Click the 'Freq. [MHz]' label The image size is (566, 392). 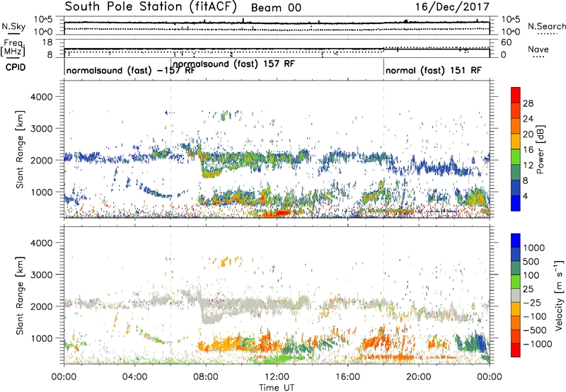click(x=13, y=48)
